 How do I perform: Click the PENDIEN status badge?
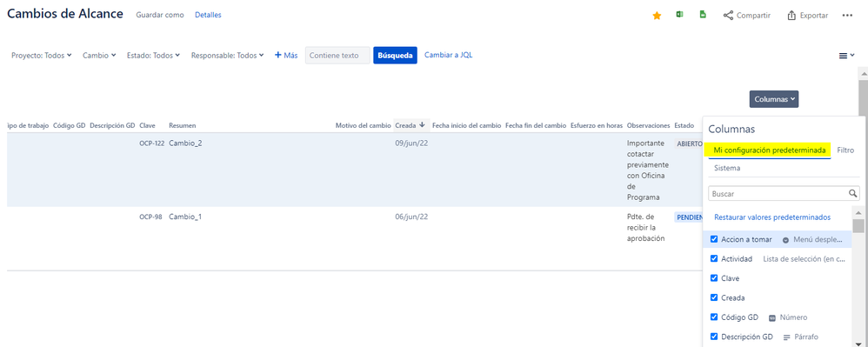[x=689, y=217]
